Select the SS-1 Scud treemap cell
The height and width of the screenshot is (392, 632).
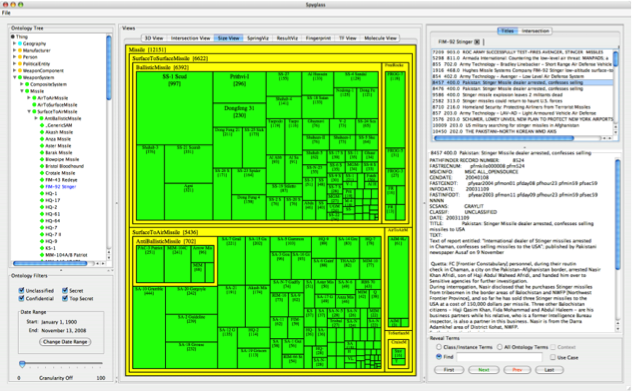[175, 108]
